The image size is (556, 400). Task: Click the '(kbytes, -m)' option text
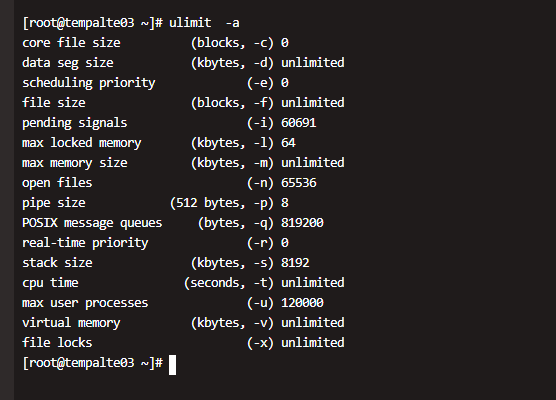tap(232, 163)
